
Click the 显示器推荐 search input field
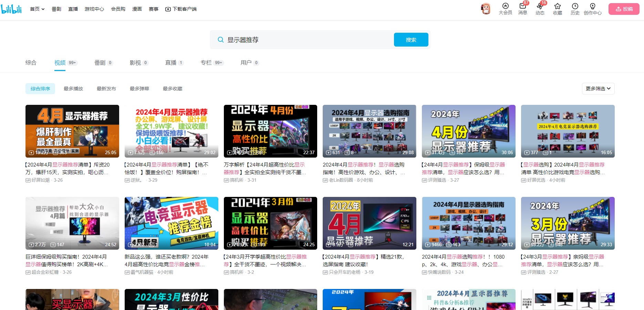coord(309,40)
